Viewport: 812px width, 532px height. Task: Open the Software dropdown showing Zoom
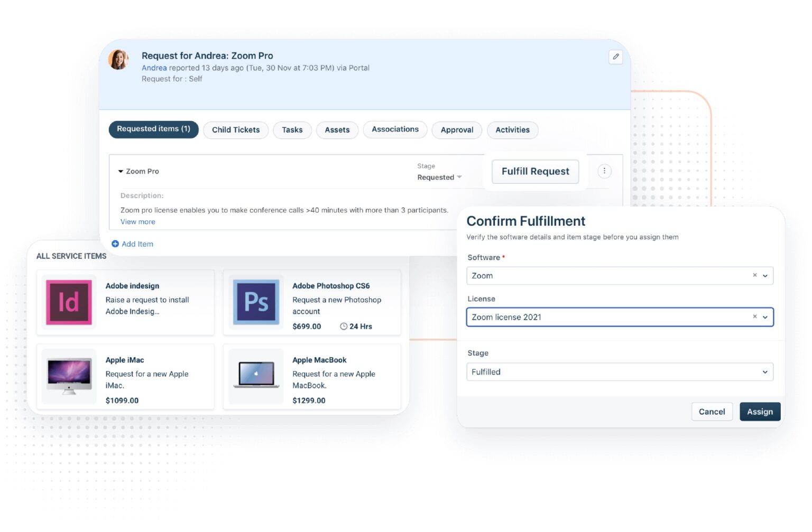(x=765, y=275)
